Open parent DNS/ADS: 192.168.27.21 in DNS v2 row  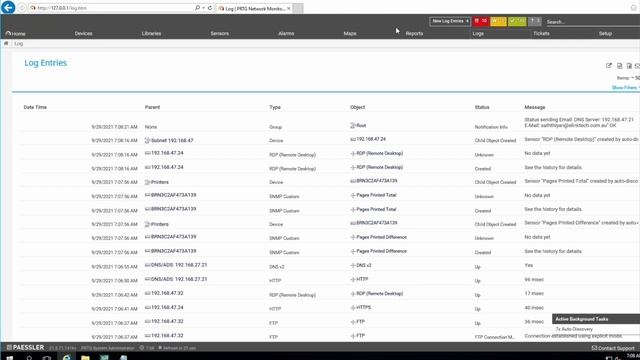coord(176,265)
